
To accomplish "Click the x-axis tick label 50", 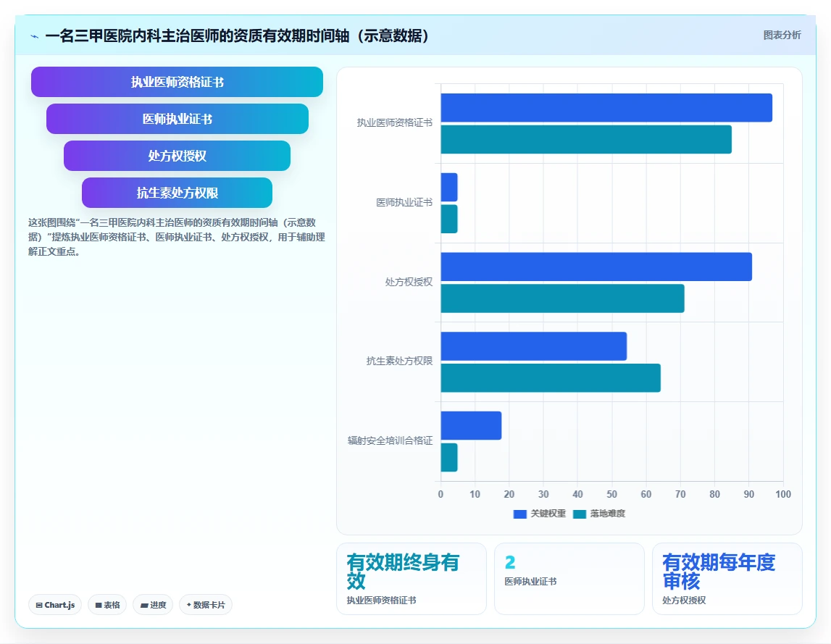I will tap(611, 494).
